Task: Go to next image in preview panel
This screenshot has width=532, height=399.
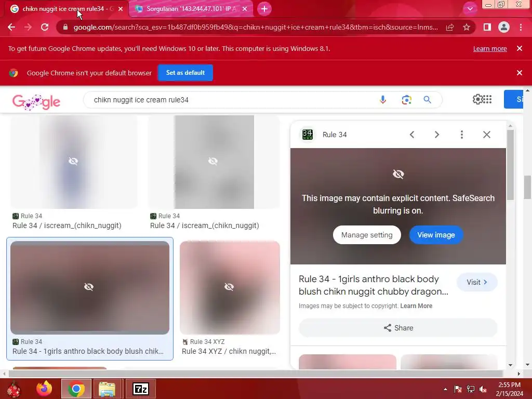Action: point(437,135)
